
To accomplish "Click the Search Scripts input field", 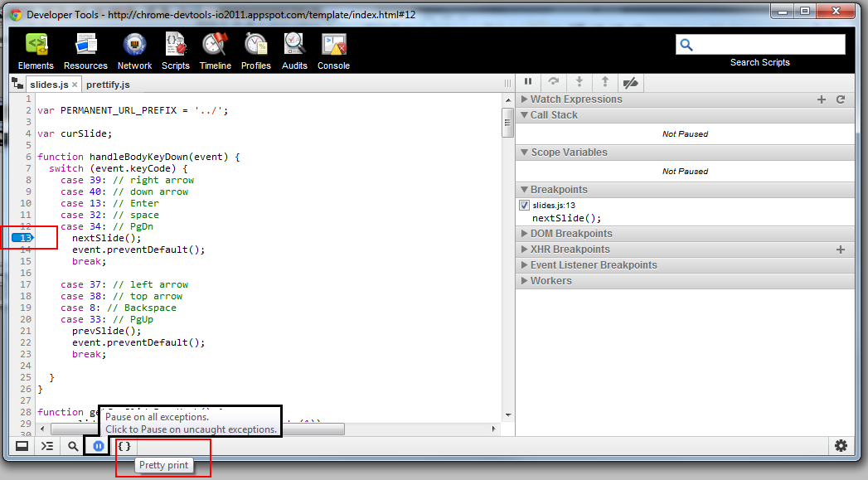I will pyautogui.click(x=760, y=44).
